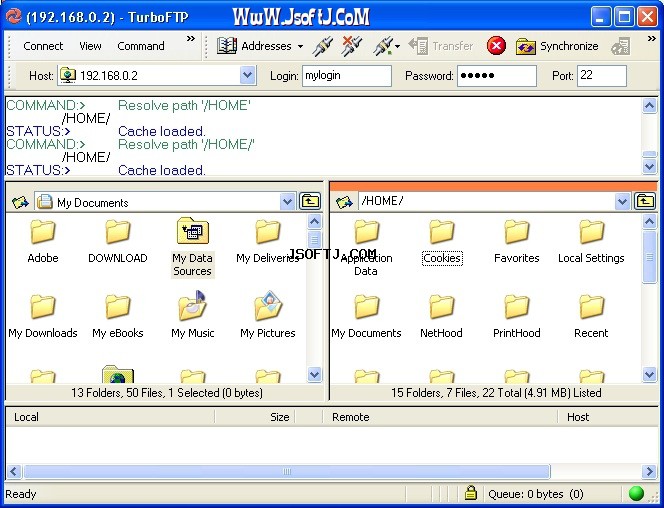Click the green connection status light
The width and height of the screenshot is (664, 508).
point(636,493)
